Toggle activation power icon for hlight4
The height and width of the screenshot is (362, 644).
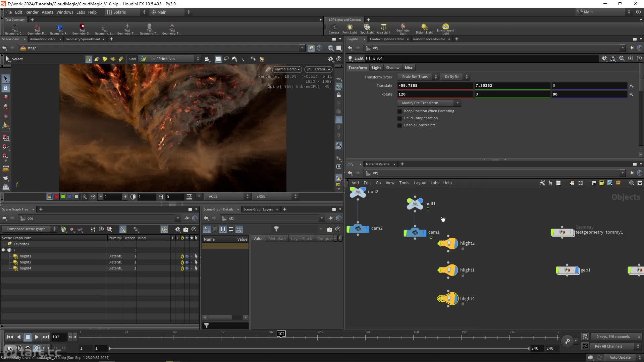point(182,268)
